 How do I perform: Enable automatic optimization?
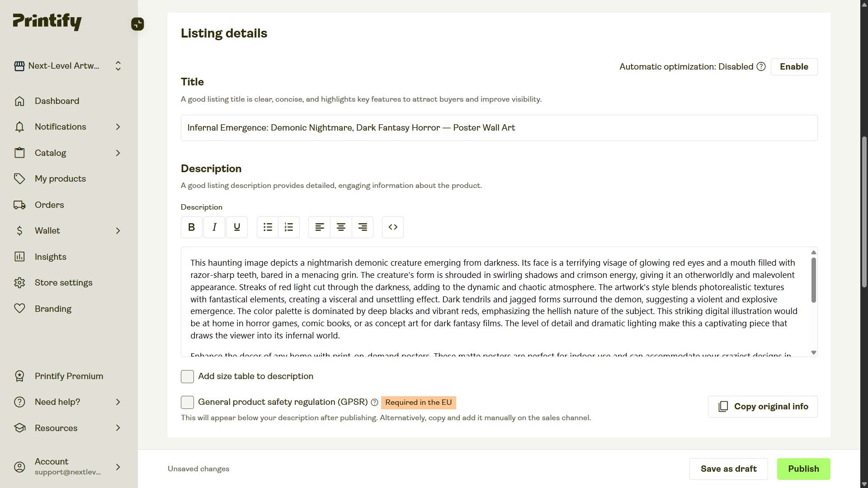coord(794,66)
